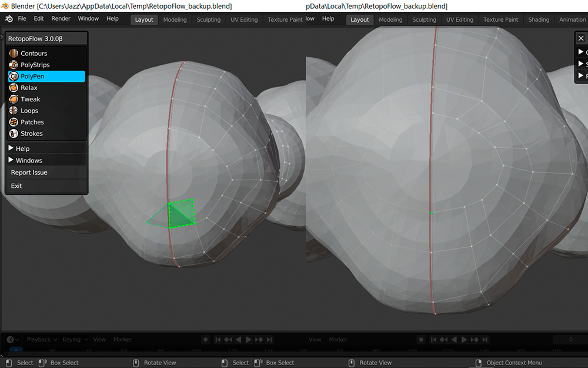The image size is (588, 368).
Task: Switch to Texture Paint tab in left window
Action: pos(285,19)
